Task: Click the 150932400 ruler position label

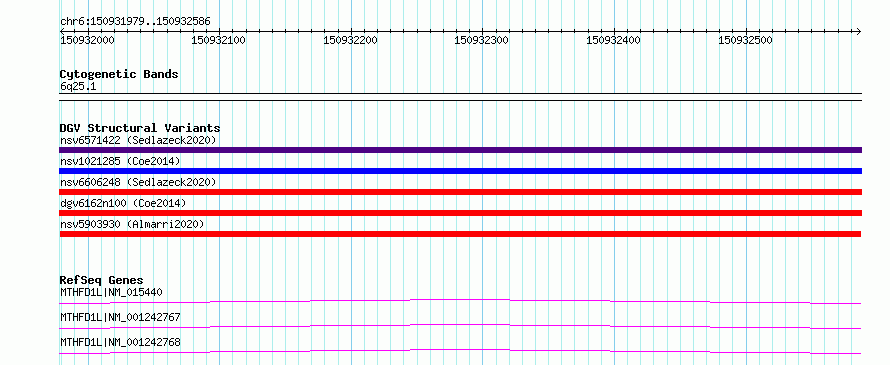Action: click(x=613, y=40)
